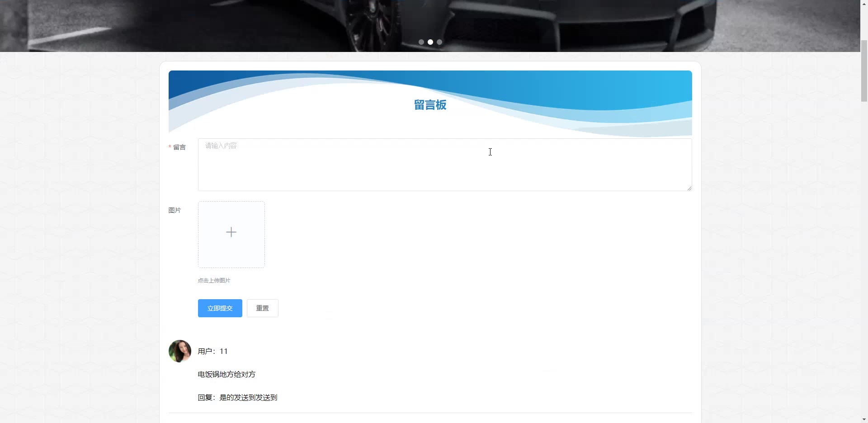Click the car banner carousel image
868x423 pixels.
pos(430,26)
